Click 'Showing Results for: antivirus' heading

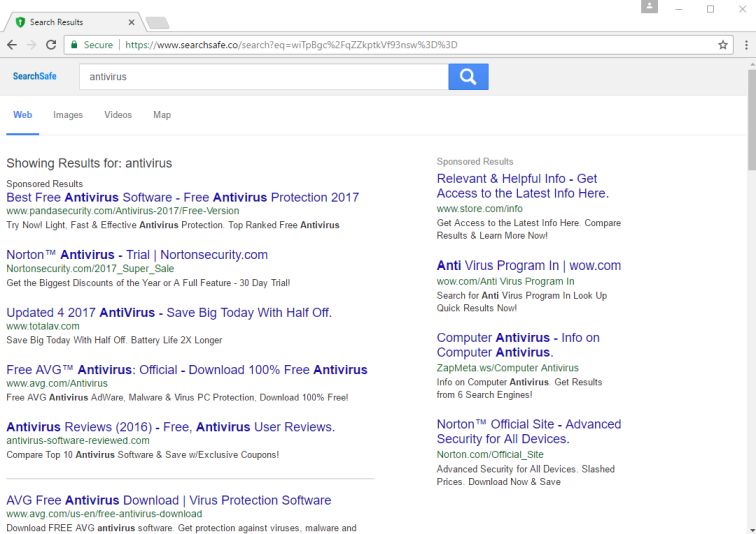[x=89, y=163]
